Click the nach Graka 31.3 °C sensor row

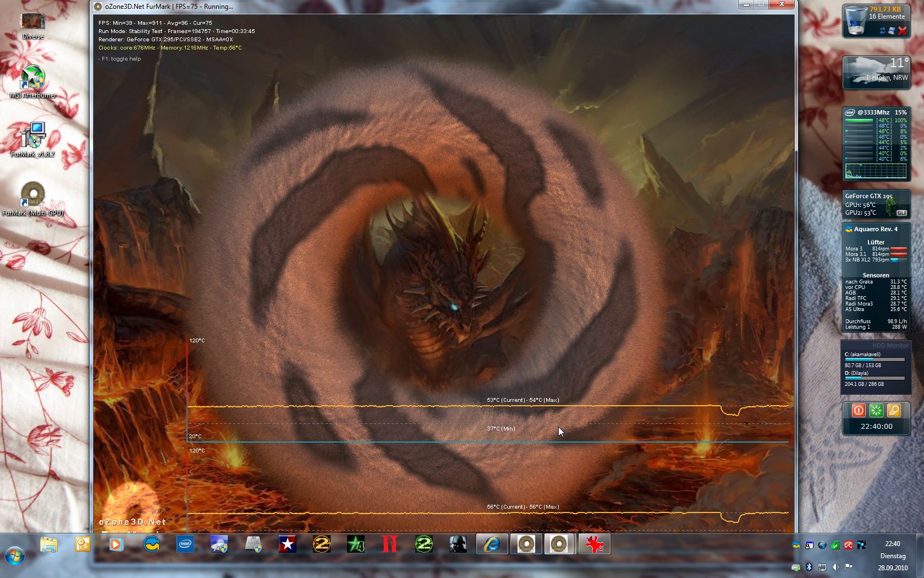coord(876,282)
